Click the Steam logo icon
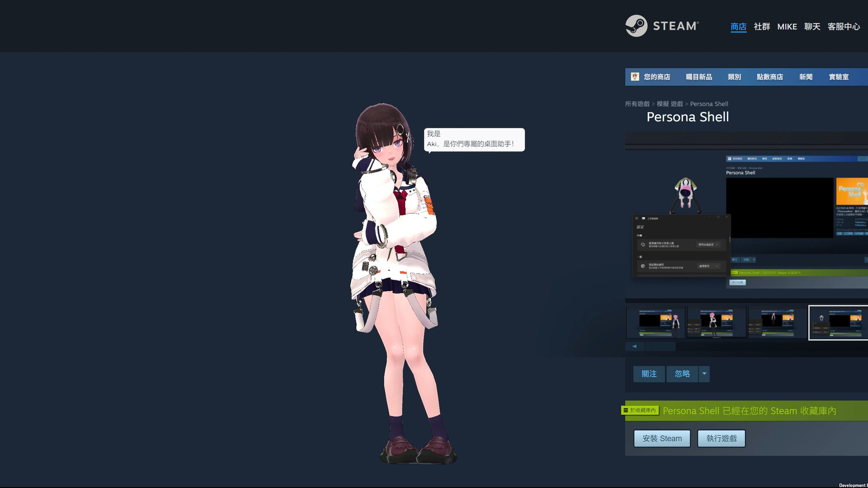Viewport: 868px width, 488px height. coord(636,26)
